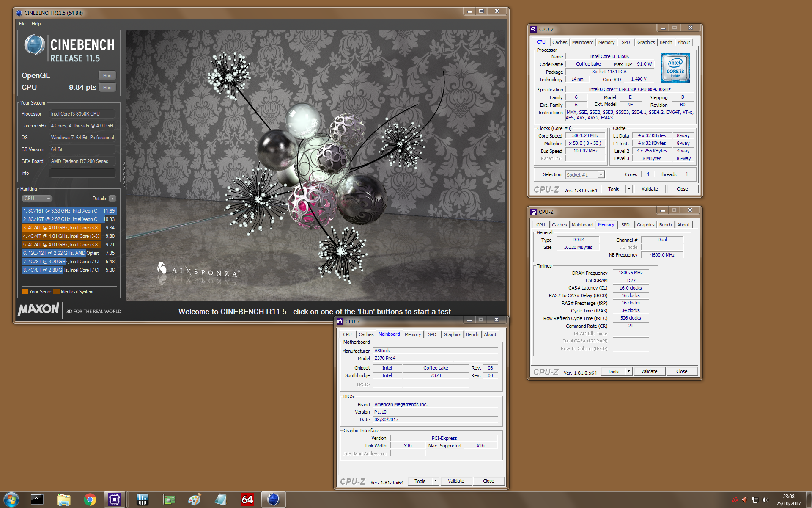Select ranking row 3 with score 9.84
The image size is (812, 508).
(x=69, y=228)
